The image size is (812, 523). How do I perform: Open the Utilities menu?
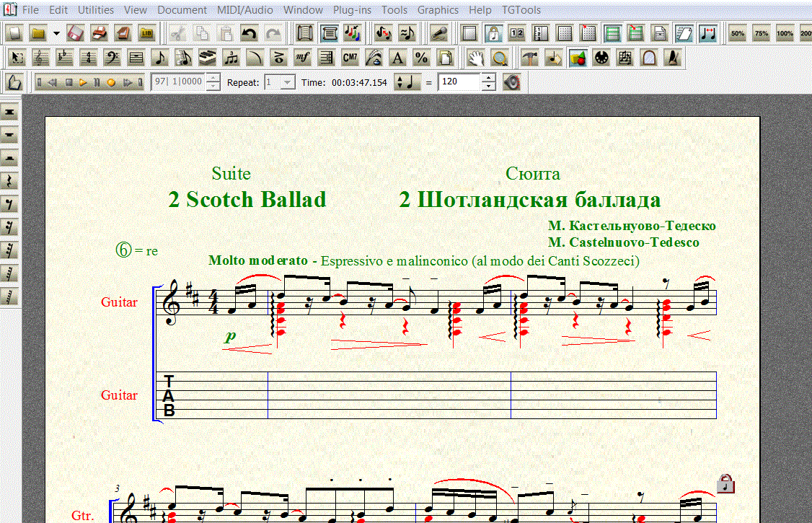tap(96, 10)
